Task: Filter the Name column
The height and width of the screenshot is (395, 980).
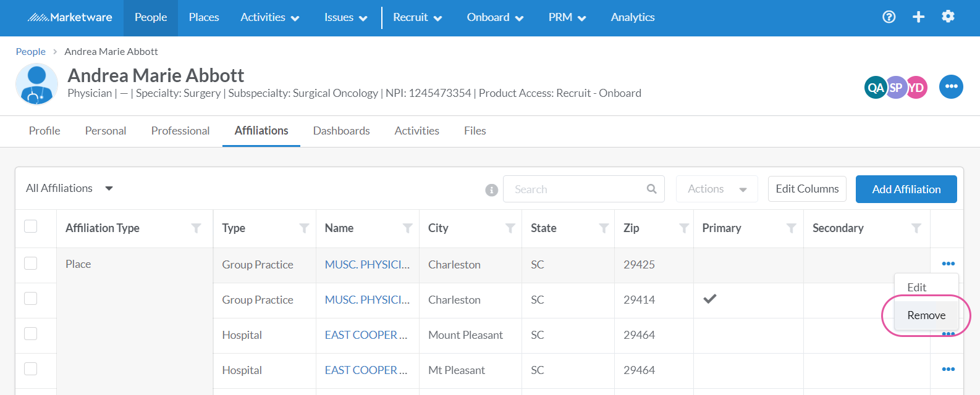Action: click(x=407, y=228)
